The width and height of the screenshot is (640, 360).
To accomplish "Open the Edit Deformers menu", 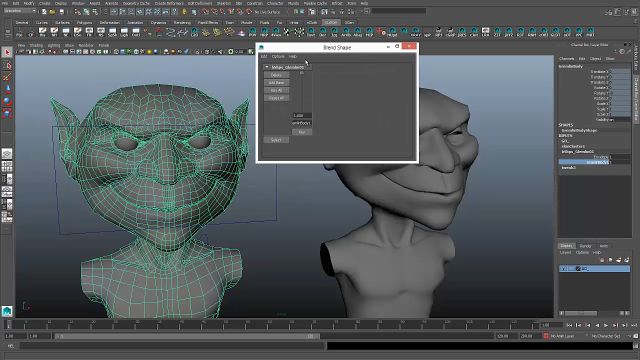I will pos(200,3).
